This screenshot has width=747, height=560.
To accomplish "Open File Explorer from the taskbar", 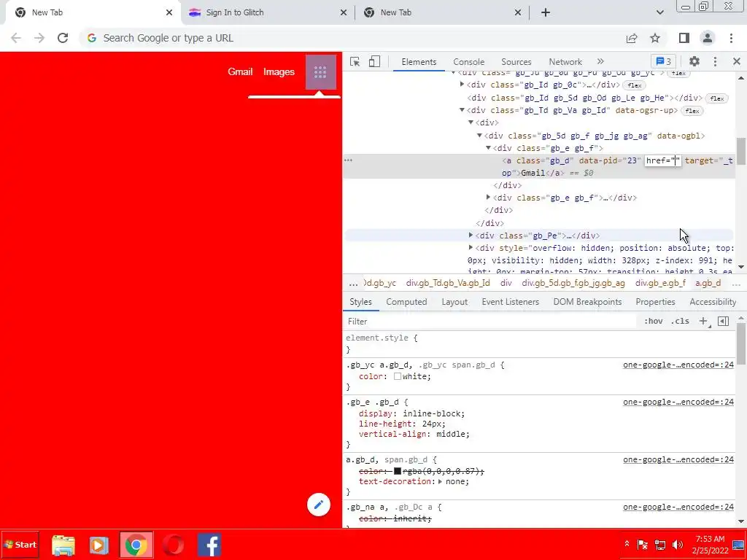I will click(63, 545).
